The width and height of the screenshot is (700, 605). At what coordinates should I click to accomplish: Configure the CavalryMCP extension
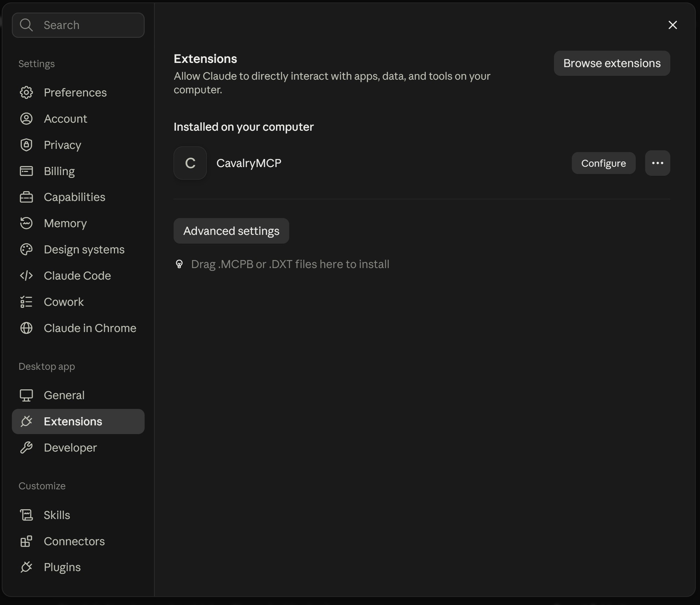click(603, 163)
